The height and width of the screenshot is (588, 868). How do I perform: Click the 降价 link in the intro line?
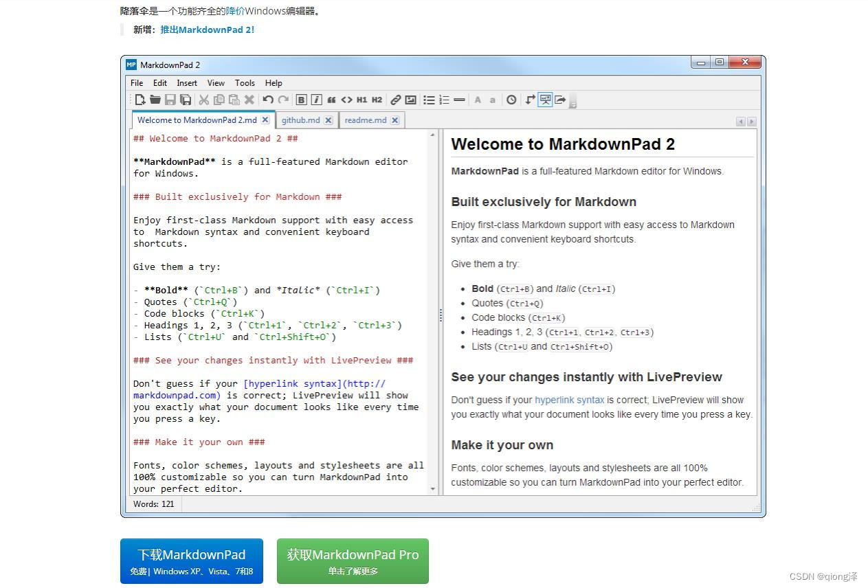pyautogui.click(x=235, y=11)
